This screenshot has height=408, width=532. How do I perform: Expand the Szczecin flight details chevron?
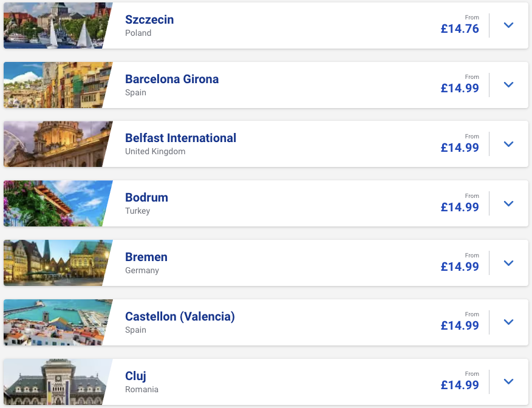tap(509, 25)
